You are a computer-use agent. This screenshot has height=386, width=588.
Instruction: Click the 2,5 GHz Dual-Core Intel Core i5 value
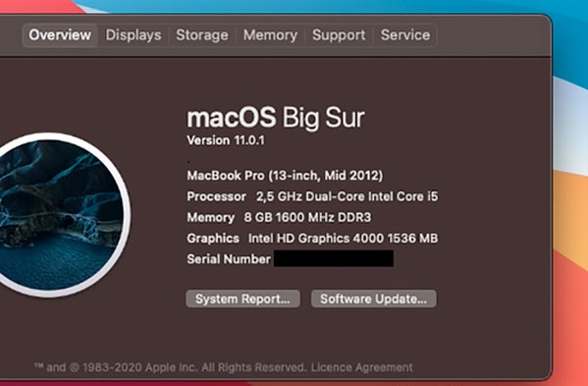point(347,196)
